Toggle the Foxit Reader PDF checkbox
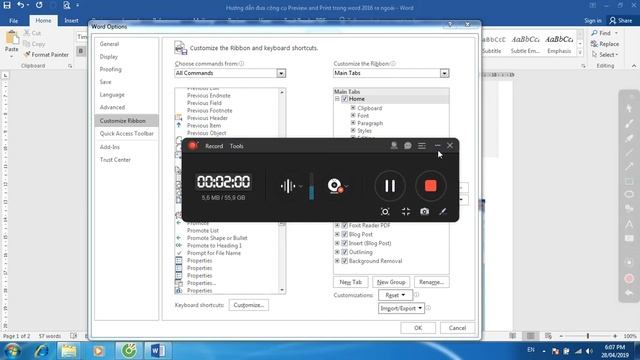This screenshot has height=360, width=640. 344,225
